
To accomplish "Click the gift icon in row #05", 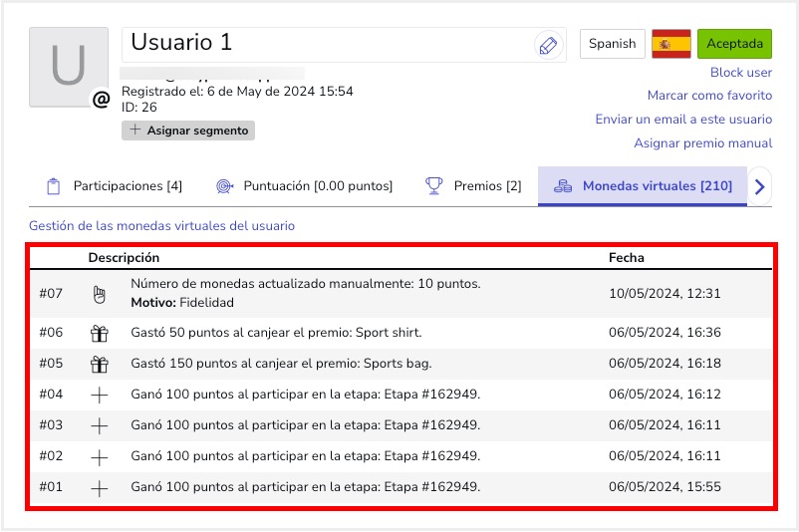I will point(99,364).
